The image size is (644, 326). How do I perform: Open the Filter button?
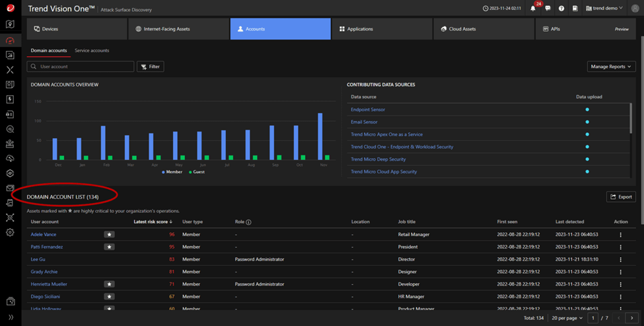point(151,67)
